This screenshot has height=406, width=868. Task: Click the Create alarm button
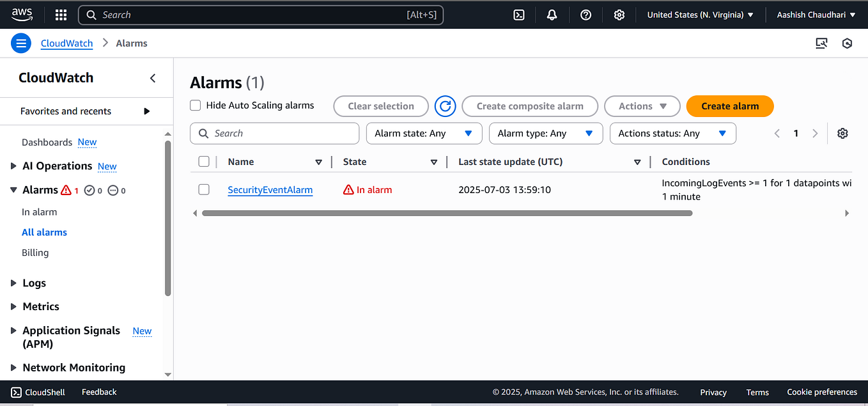[x=729, y=106]
